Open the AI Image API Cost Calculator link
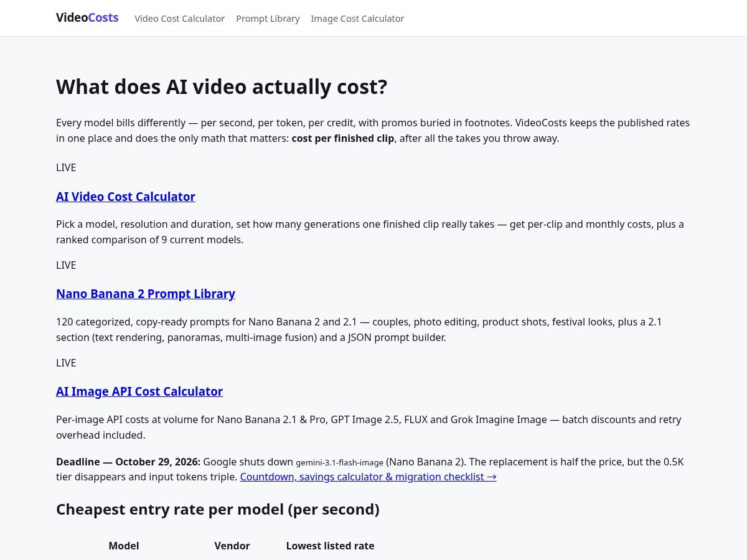Viewport: 747px width, 560px height. [x=139, y=391]
